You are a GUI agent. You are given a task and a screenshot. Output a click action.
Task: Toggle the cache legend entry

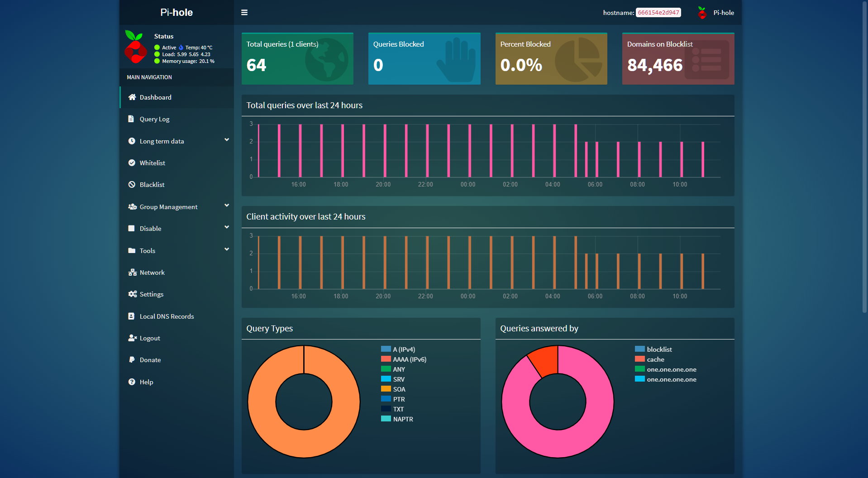pos(655,359)
